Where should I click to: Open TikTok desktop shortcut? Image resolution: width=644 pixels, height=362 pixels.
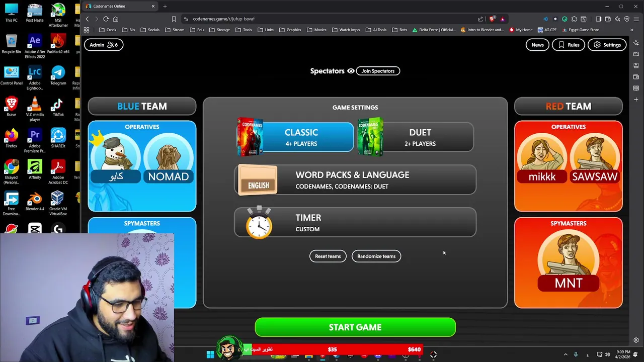58,107
